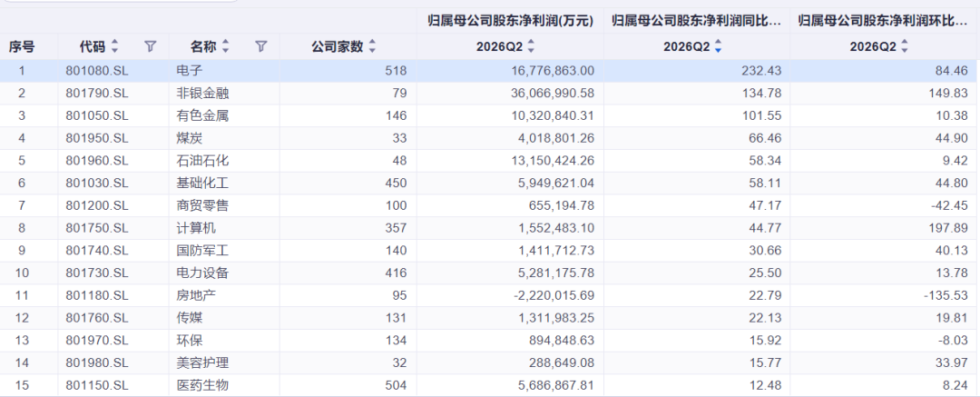Click quarter-over-quarter value -135.53

pyautogui.click(x=946, y=295)
